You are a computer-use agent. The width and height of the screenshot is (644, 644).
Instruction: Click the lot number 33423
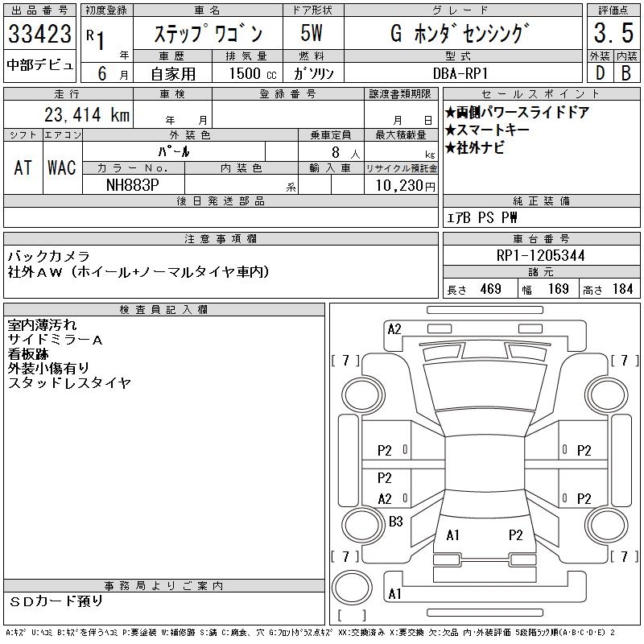pyautogui.click(x=39, y=34)
